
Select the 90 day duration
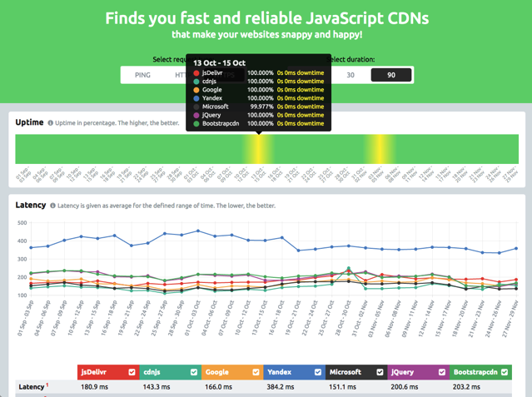pos(390,75)
